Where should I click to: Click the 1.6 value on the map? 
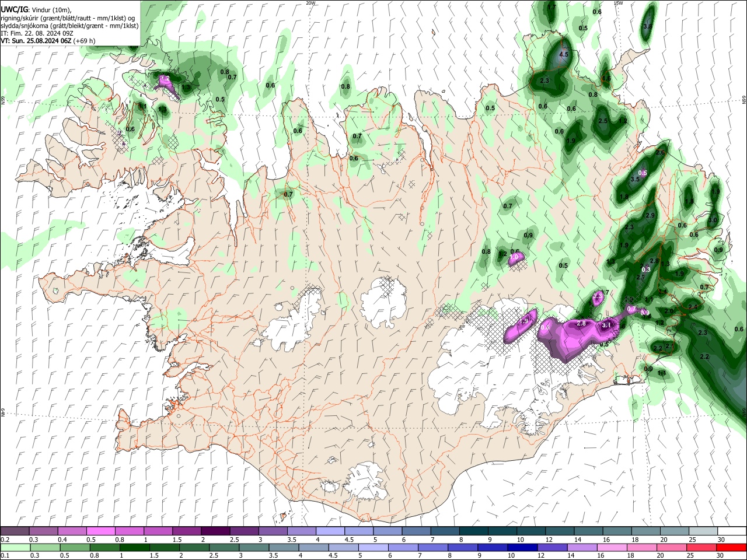coord(606,79)
